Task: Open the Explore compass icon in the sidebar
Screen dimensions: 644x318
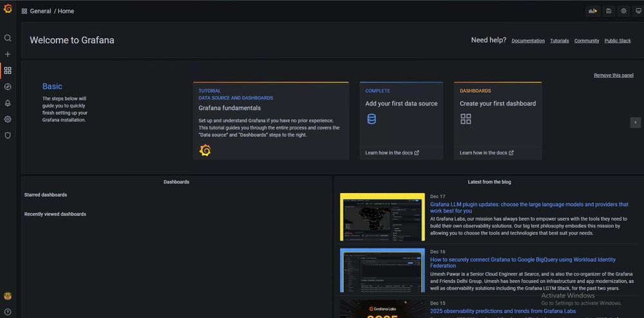Action: pos(7,86)
